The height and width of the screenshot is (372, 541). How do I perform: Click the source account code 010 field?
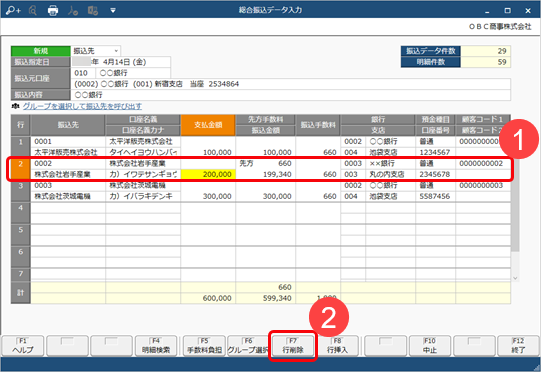(83, 73)
